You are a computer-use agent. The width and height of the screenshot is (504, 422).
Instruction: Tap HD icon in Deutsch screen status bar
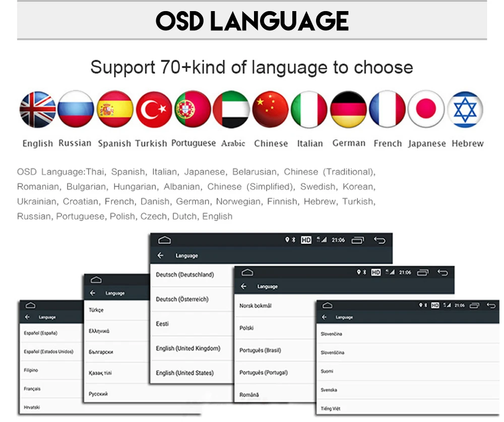pyautogui.click(x=306, y=240)
